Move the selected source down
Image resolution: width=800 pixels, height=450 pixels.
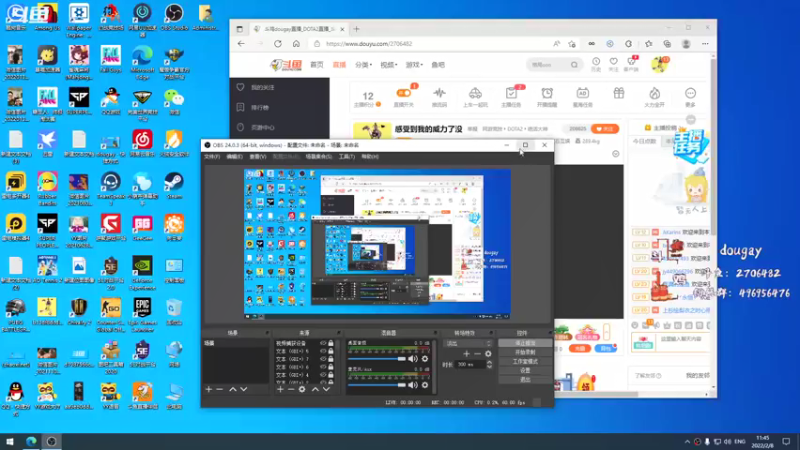coord(327,389)
